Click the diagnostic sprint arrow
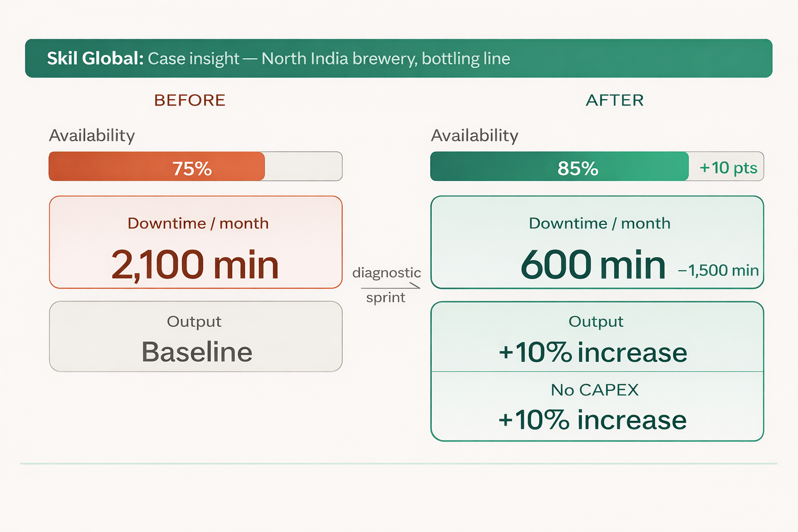 coord(390,287)
